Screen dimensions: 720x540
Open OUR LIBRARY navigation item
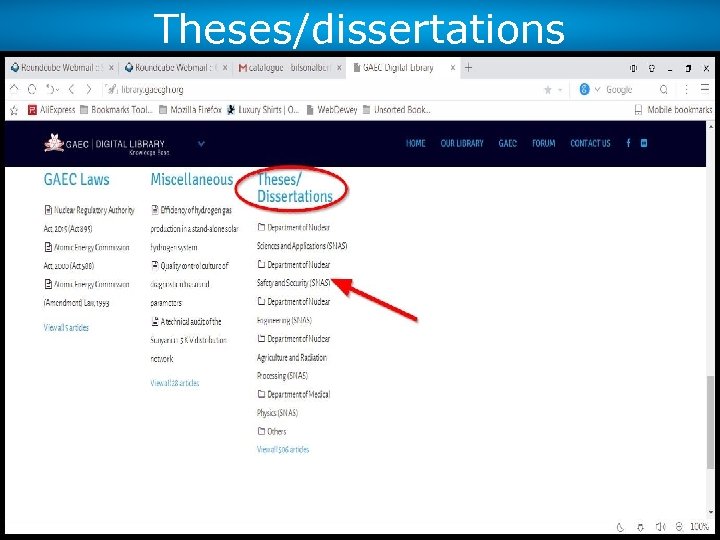coord(462,143)
